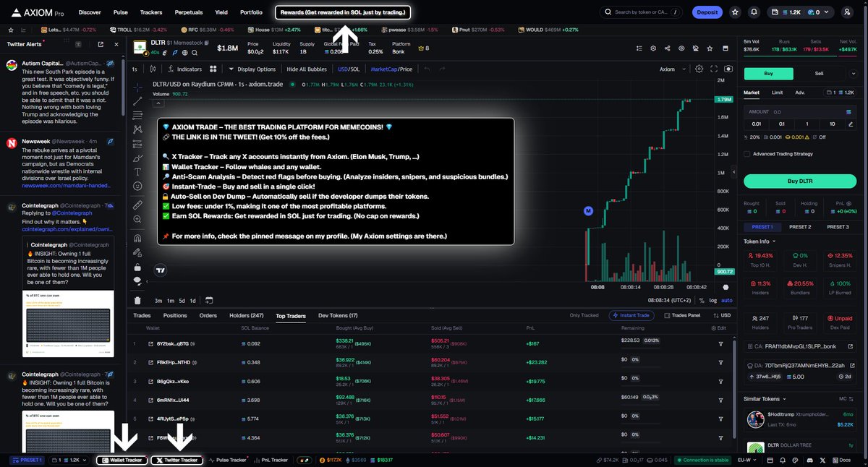Toggle log scale on chart

(x=713, y=300)
